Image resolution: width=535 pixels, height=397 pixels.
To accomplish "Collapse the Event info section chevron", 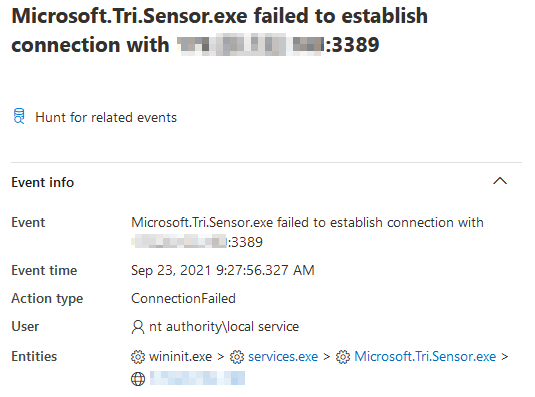I will pyautogui.click(x=500, y=181).
